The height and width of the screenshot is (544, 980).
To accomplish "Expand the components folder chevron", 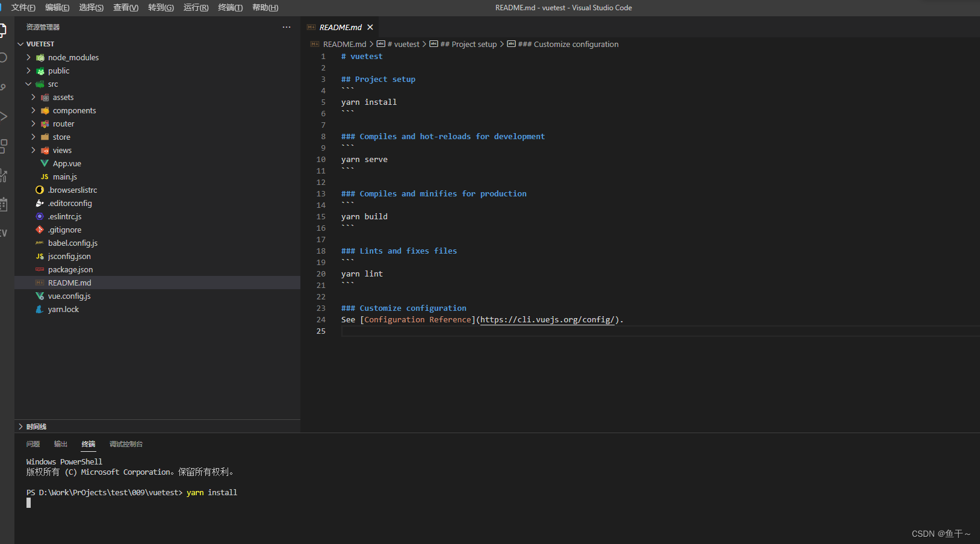I will click(33, 110).
